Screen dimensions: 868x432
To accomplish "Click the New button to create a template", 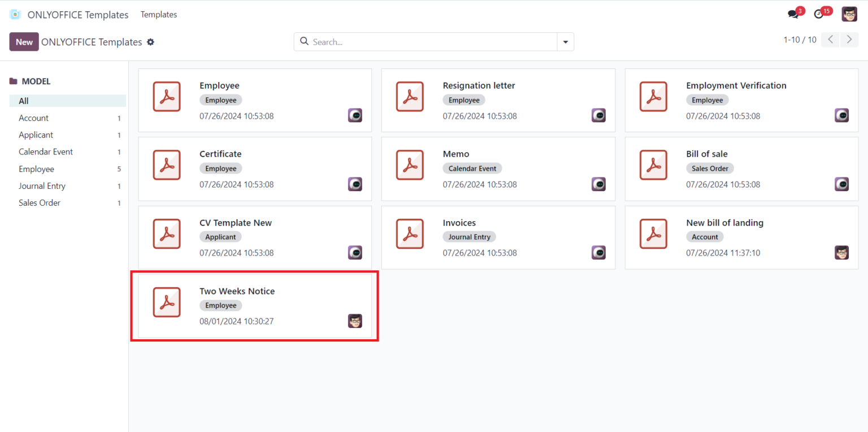I will coord(24,42).
